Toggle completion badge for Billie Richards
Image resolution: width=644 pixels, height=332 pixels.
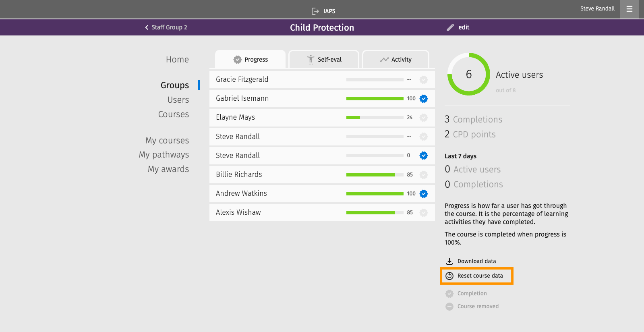pyautogui.click(x=424, y=175)
